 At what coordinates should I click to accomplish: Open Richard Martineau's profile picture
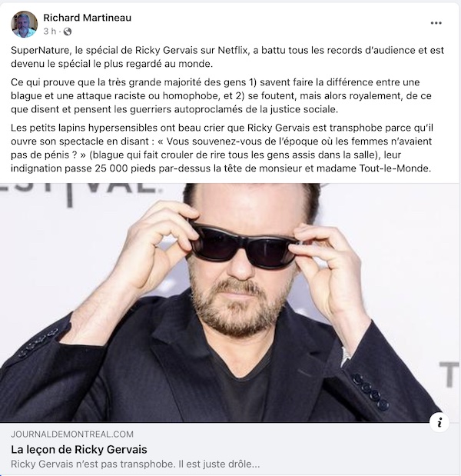pos(25,25)
